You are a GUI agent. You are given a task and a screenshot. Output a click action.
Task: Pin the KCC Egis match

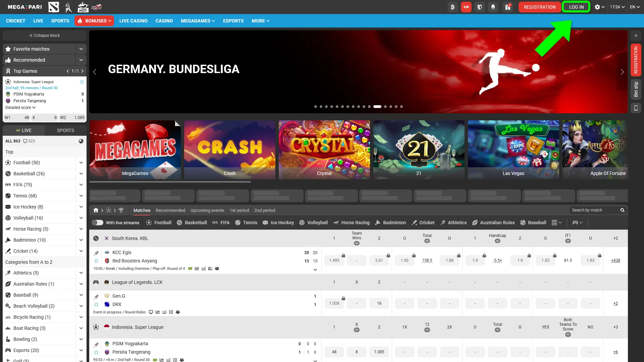[96, 253]
